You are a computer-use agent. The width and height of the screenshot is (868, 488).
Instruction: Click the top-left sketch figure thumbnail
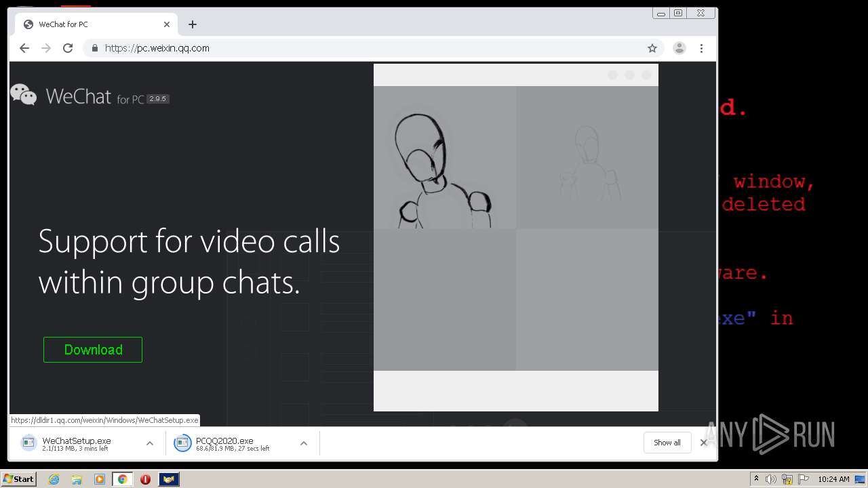point(445,157)
